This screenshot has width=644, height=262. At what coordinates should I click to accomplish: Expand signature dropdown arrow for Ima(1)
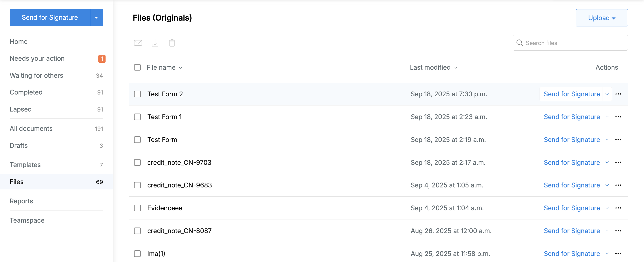pos(607,253)
